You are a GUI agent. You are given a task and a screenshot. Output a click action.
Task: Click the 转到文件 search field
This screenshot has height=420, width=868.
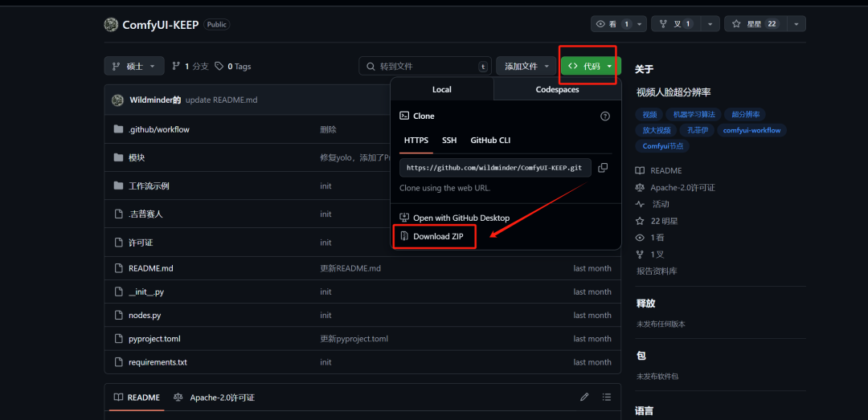pyautogui.click(x=425, y=67)
